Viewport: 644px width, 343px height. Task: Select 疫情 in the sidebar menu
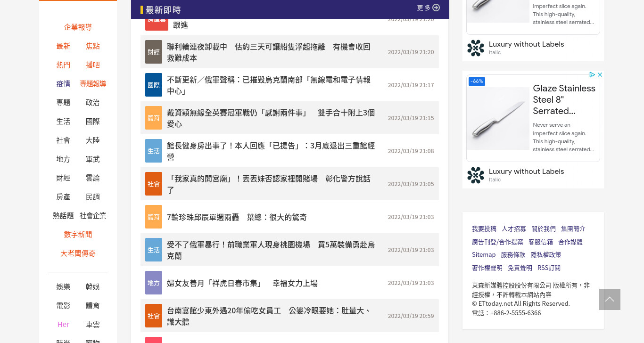pyautogui.click(x=63, y=84)
